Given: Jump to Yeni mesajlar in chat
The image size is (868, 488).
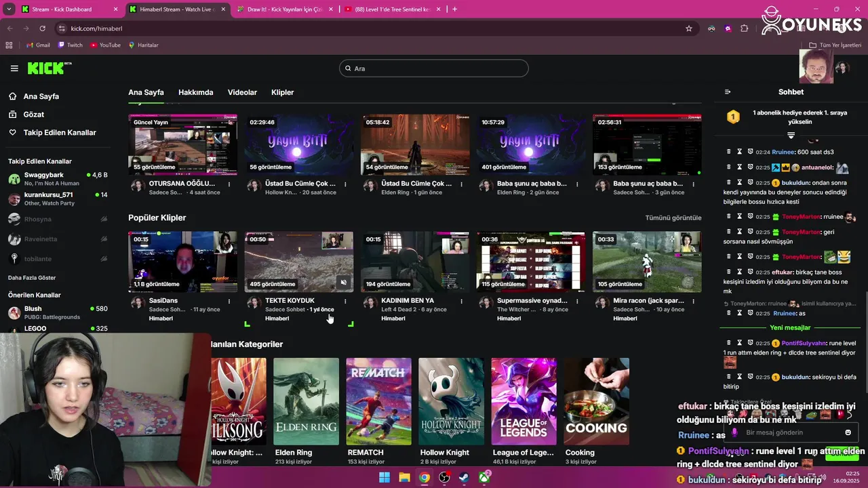Looking at the screenshot, I should [x=790, y=328].
